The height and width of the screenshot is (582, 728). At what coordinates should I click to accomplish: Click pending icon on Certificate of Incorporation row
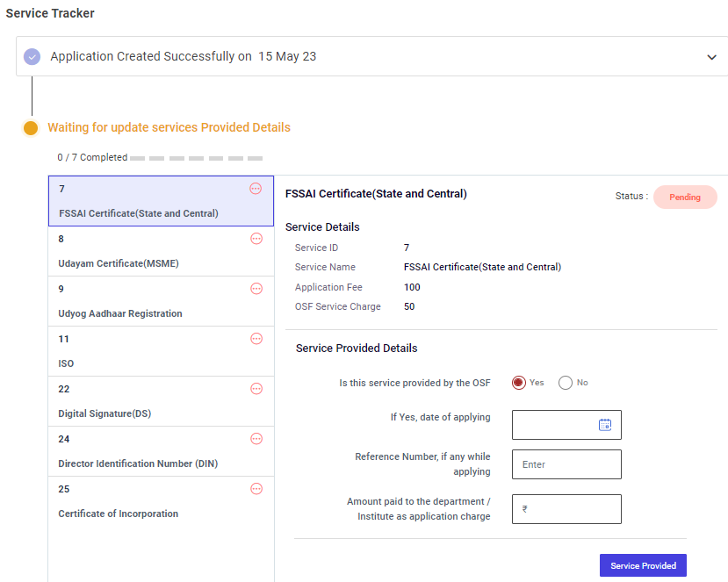pos(256,489)
